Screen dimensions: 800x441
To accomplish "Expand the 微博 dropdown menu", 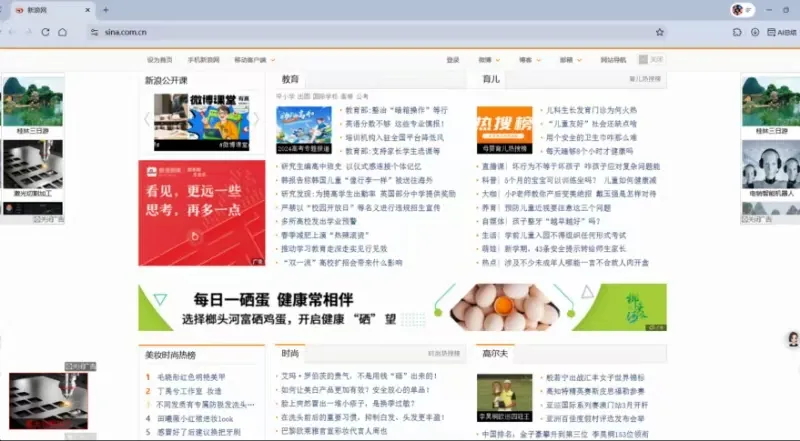I will pyautogui.click(x=489, y=60).
